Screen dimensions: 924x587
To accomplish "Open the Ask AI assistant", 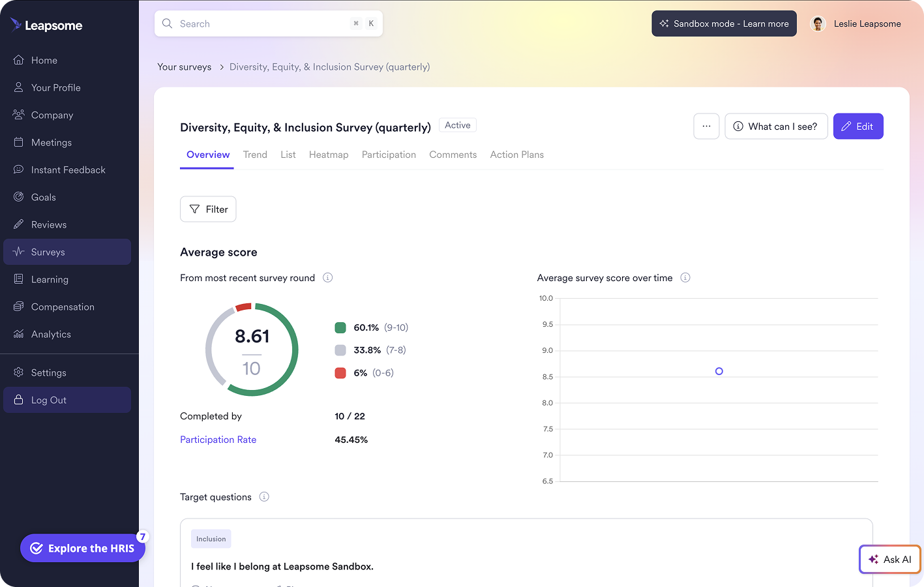I will [x=889, y=559].
